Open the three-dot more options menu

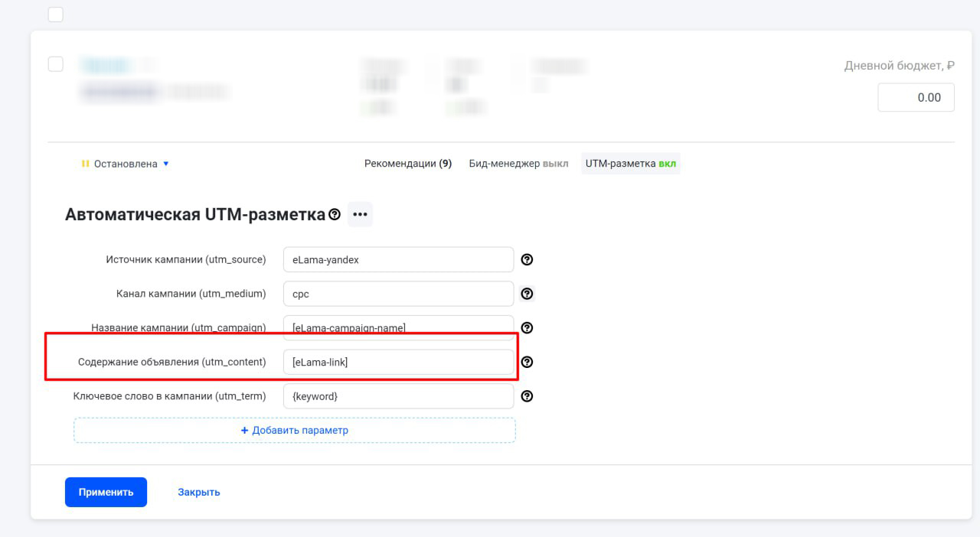coord(360,214)
